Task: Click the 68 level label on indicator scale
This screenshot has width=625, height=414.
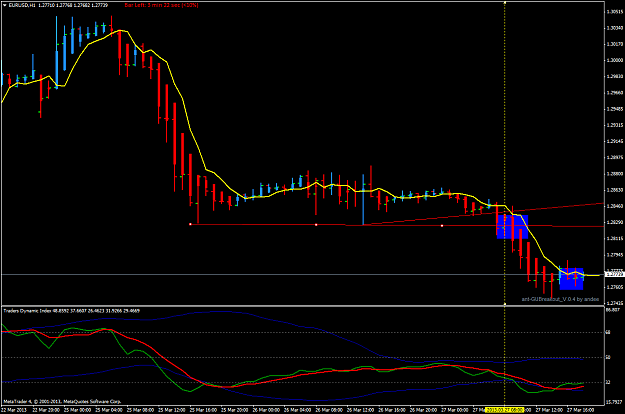Action: [x=608, y=332]
